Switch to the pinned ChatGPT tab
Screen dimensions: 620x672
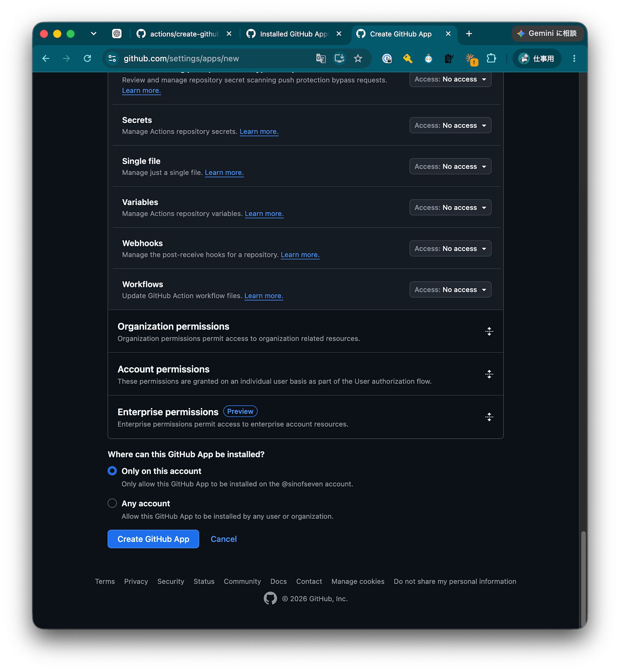117,34
